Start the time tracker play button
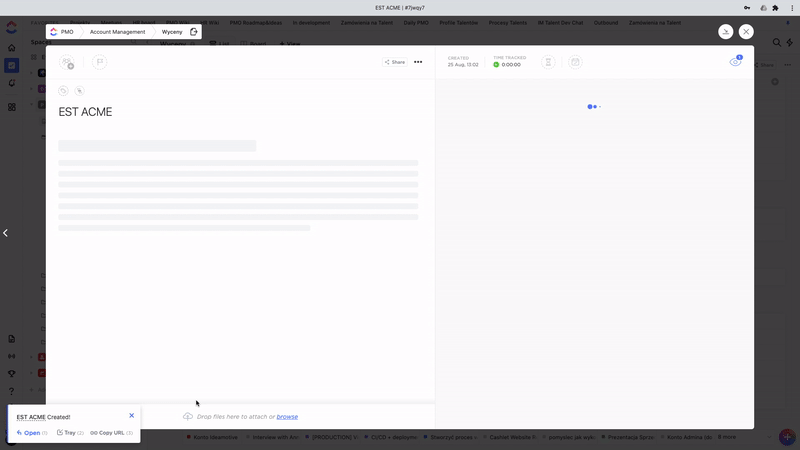 496,65
